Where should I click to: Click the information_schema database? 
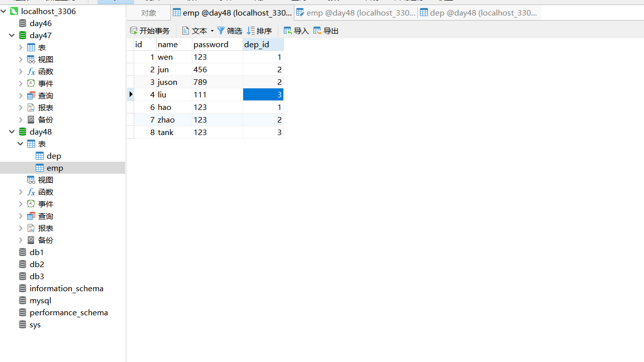[66, 288]
